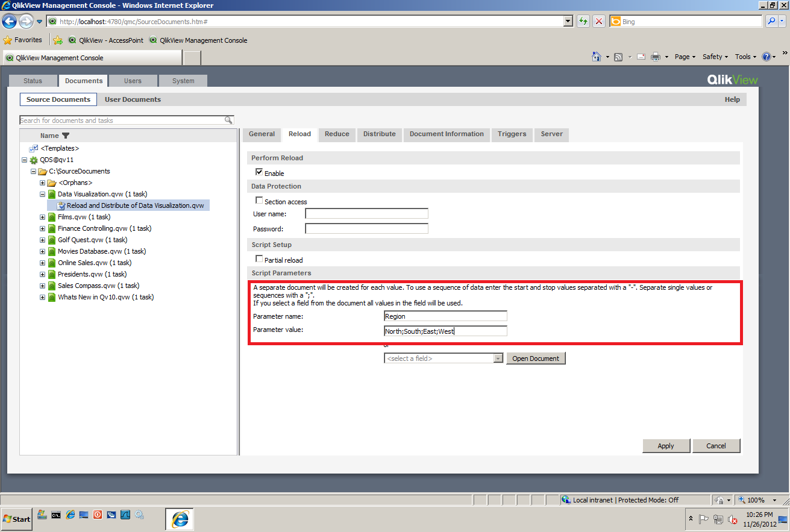Click the Action Center flag tray icon

click(x=703, y=519)
